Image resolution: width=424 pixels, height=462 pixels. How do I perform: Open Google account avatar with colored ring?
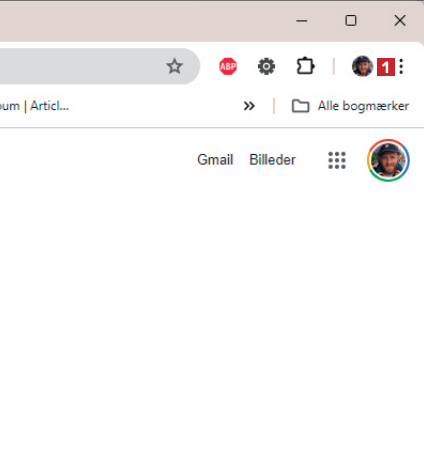(388, 160)
